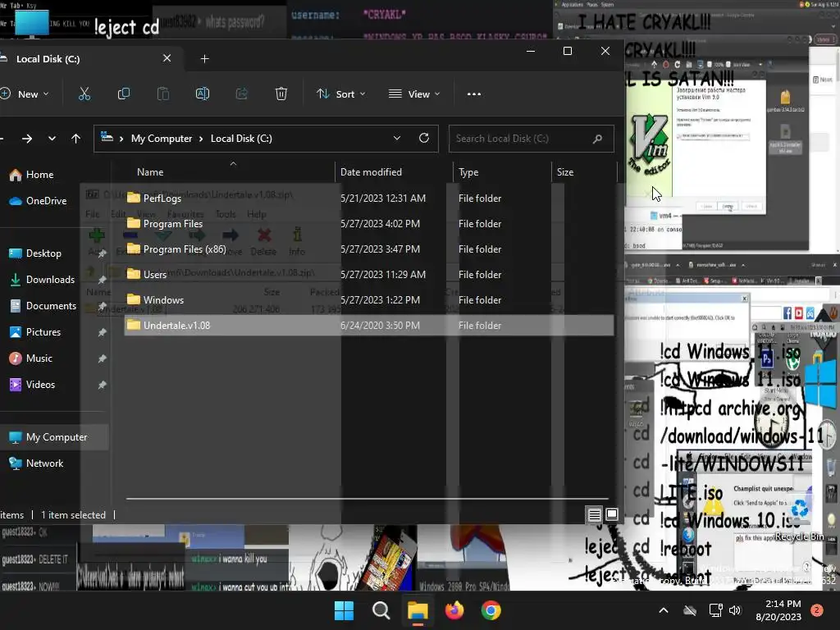This screenshot has height=630, width=840.
Task: Sort by the Size column header
Action: pyautogui.click(x=564, y=172)
